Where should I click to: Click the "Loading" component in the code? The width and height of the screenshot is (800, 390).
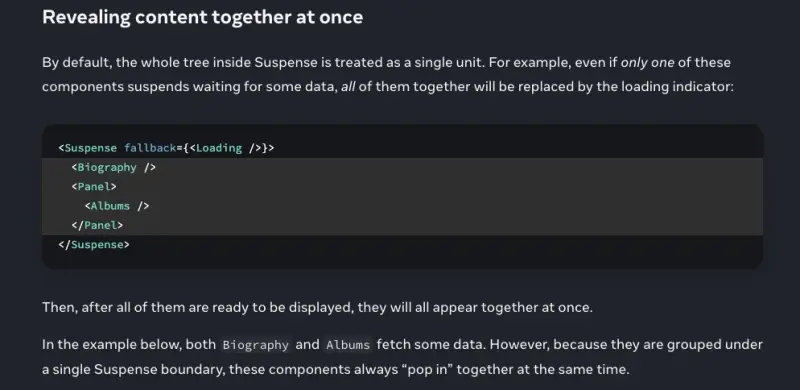[x=219, y=148]
